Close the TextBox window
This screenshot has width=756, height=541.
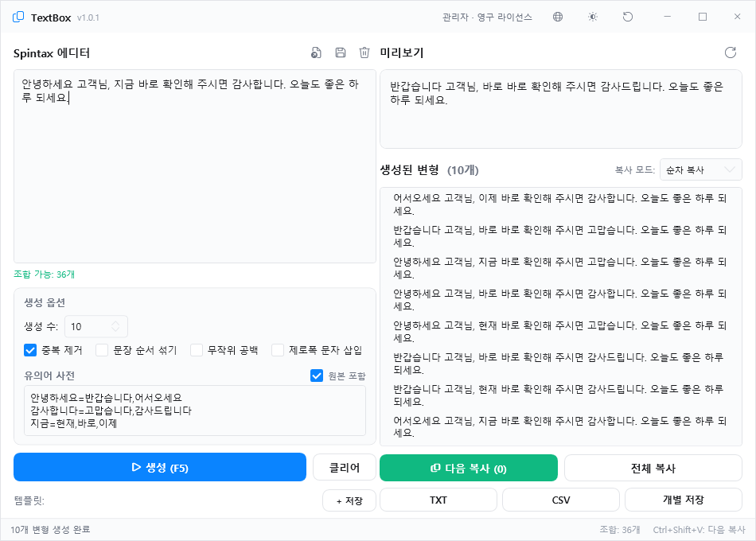click(737, 17)
